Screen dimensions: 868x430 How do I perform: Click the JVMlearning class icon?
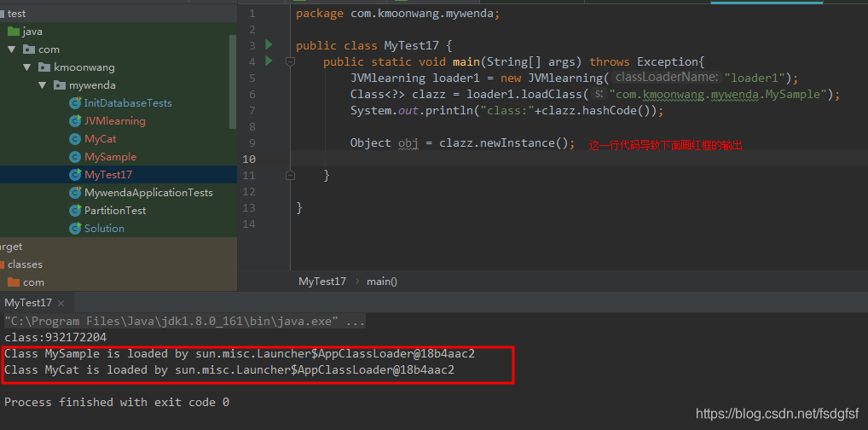pos(75,121)
